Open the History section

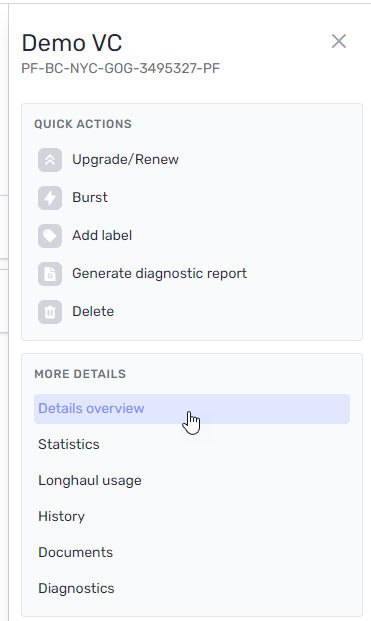click(192, 516)
